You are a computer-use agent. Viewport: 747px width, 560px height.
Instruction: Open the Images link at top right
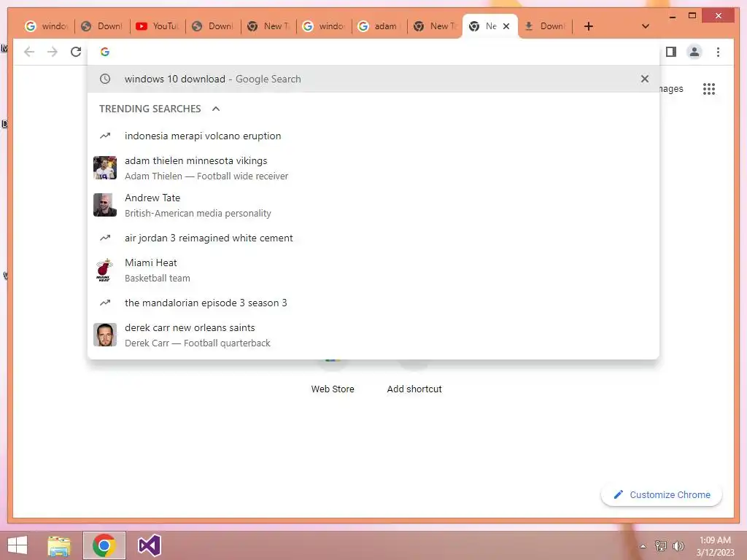click(x=671, y=89)
